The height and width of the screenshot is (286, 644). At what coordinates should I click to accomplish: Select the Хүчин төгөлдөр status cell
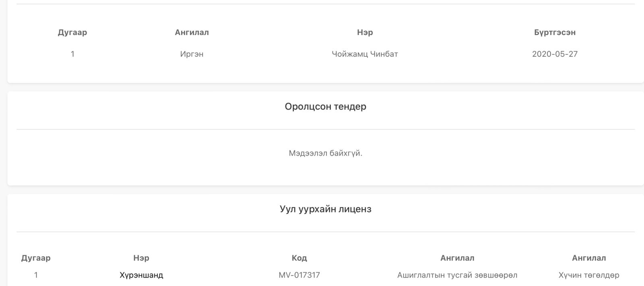589,275
